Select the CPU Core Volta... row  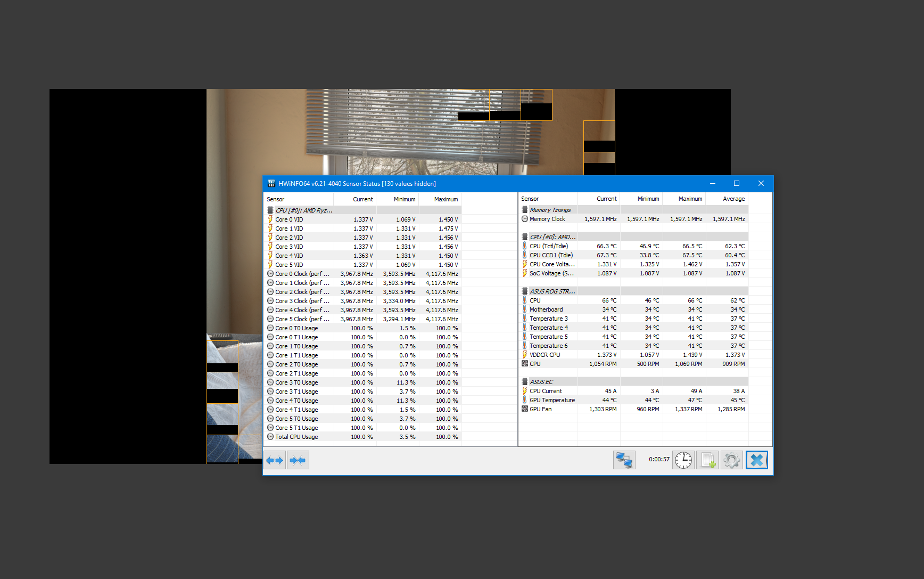click(x=634, y=264)
